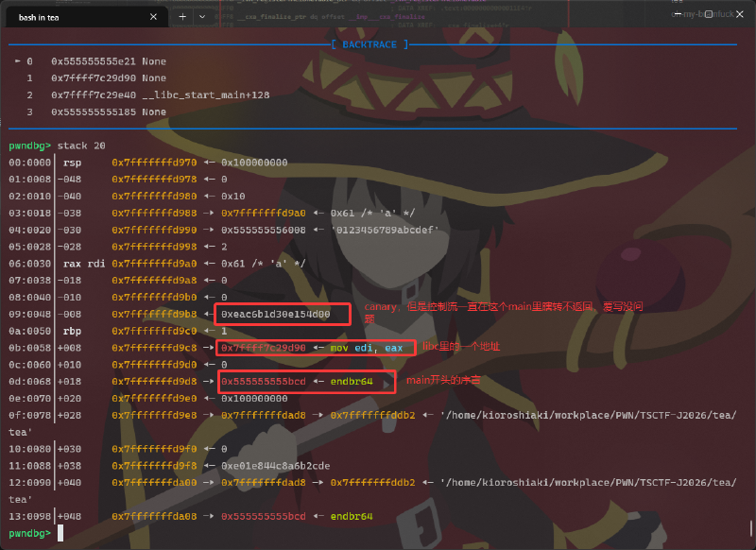Click pointer 0x7fffffffddb2 on row 0f:0078
756x550 pixels.
coord(372,416)
